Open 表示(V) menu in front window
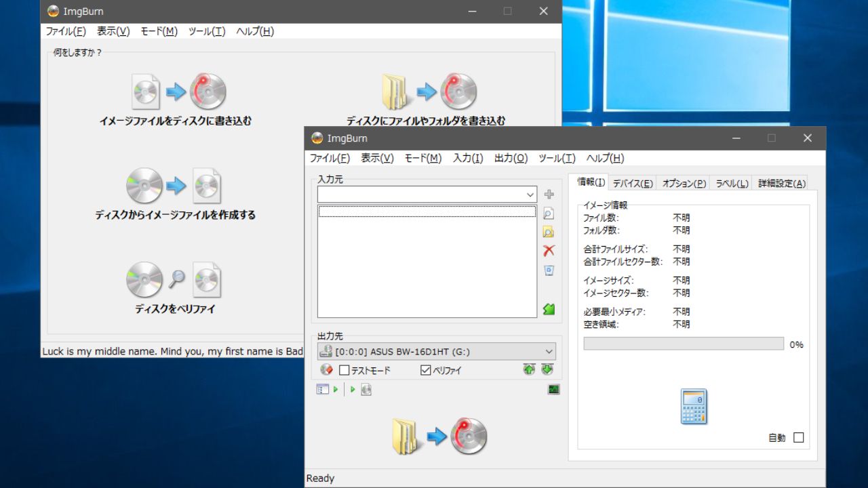This screenshot has width=868, height=488. pos(377,158)
